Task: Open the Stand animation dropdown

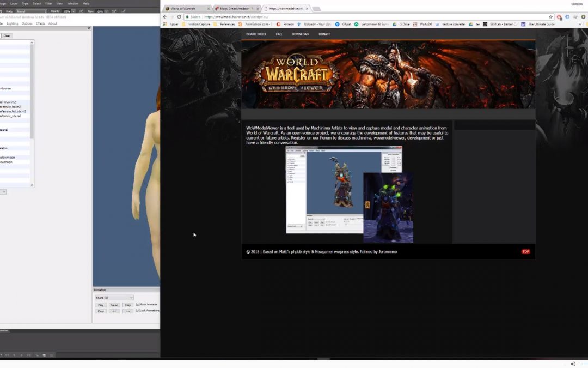Action: 114,298
